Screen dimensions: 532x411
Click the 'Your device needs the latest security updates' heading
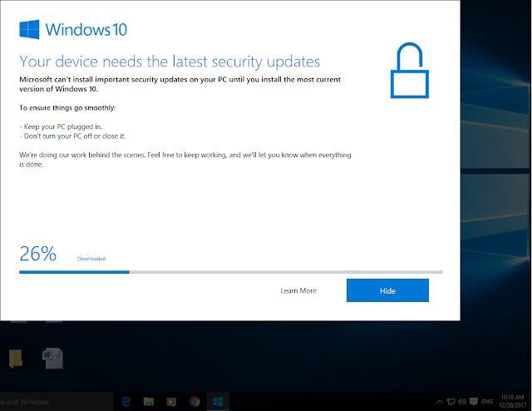click(x=170, y=62)
